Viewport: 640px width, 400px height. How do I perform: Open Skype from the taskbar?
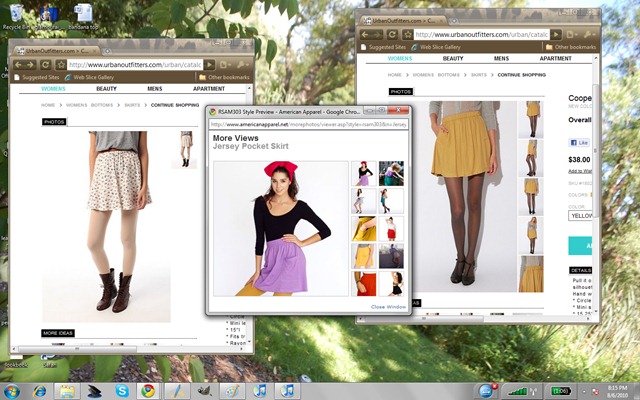(x=122, y=391)
